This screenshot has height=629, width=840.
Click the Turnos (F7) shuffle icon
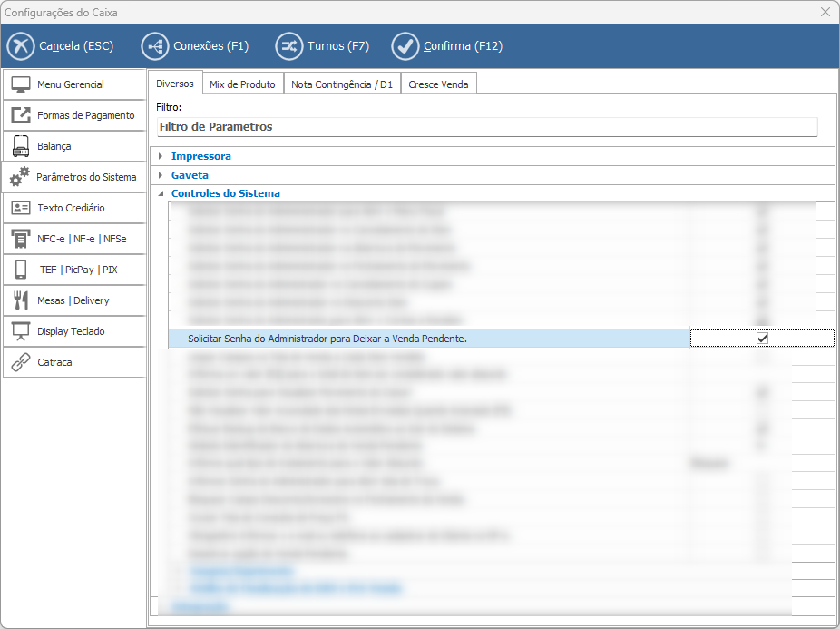pos(289,46)
